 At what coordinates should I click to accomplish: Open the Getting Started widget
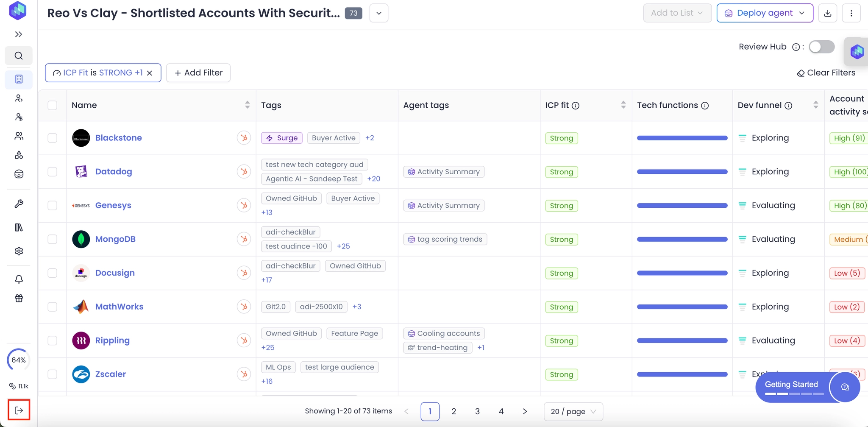point(792,387)
